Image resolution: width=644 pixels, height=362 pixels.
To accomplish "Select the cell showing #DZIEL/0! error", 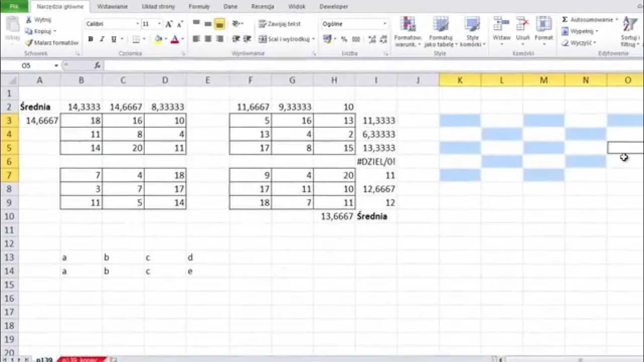I will click(376, 161).
